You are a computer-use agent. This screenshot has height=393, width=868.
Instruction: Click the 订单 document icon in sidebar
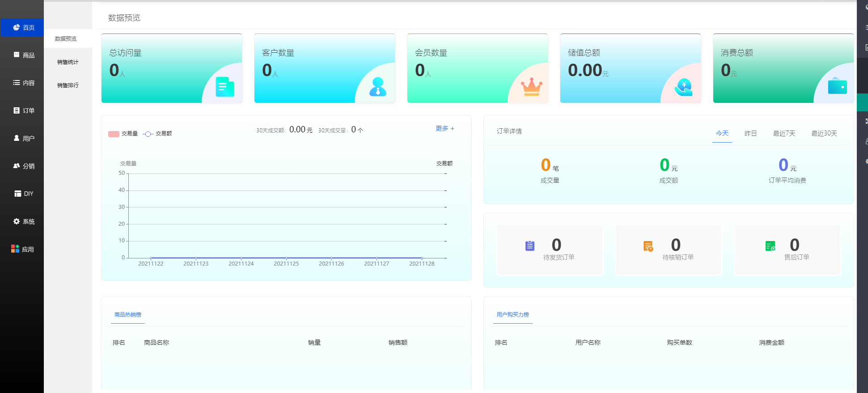click(17, 110)
